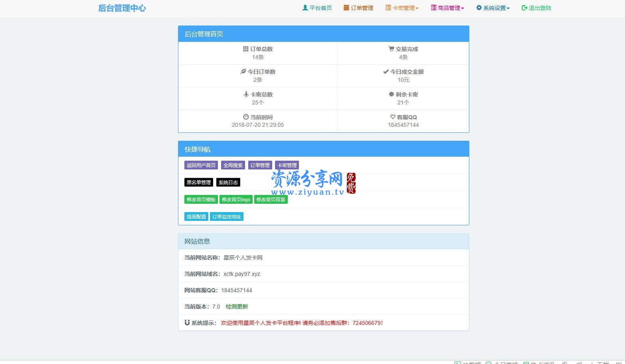The width and height of the screenshot is (625, 364).
Task: Open 黑名单管理 from quick navigation
Action: [199, 182]
